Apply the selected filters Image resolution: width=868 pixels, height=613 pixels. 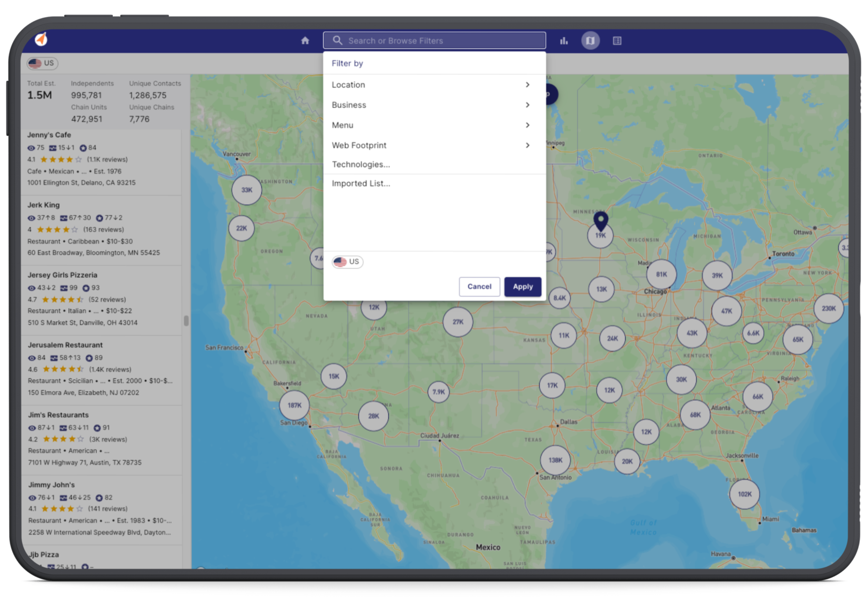[x=523, y=287]
